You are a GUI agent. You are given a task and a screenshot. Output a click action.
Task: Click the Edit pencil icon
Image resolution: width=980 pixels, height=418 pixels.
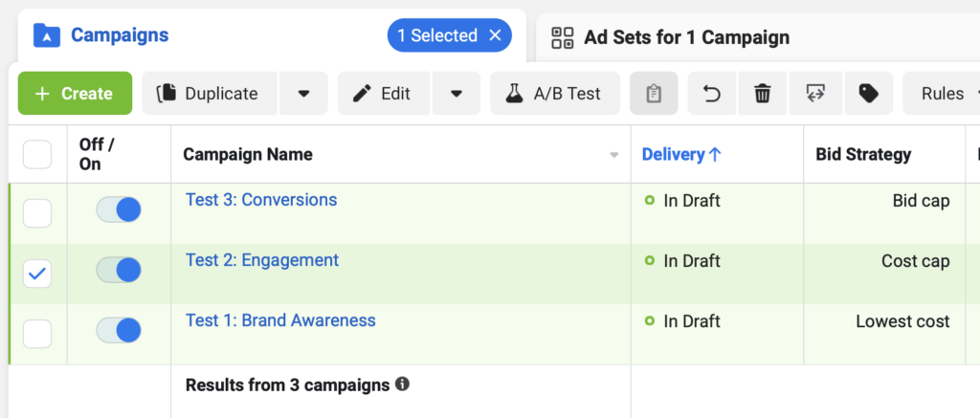pos(362,94)
